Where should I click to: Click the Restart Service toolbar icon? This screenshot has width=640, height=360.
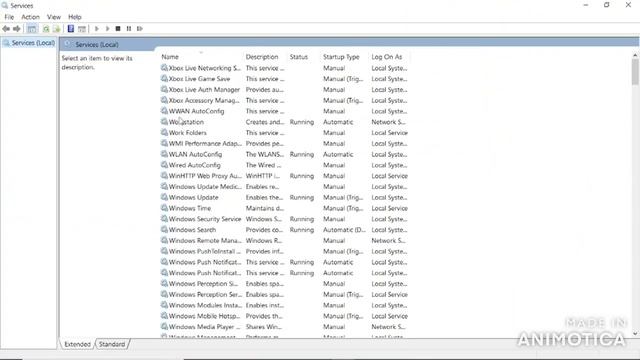click(x=140, y=29)
